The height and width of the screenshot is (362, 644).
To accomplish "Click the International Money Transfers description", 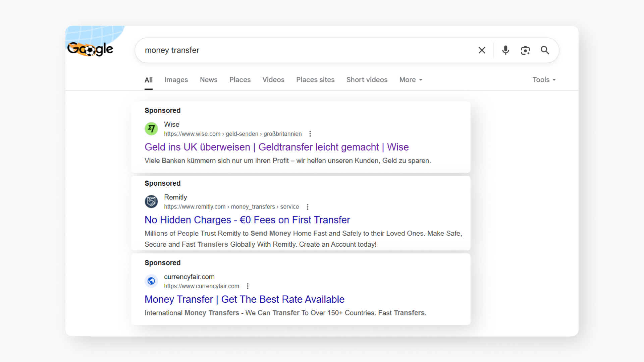I will 285,313.
